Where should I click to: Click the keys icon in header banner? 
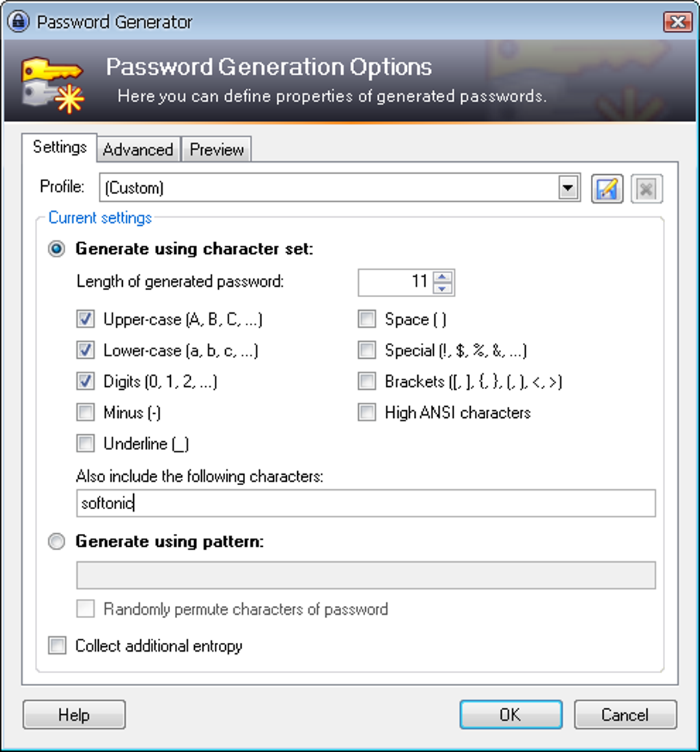click(52, 85)
